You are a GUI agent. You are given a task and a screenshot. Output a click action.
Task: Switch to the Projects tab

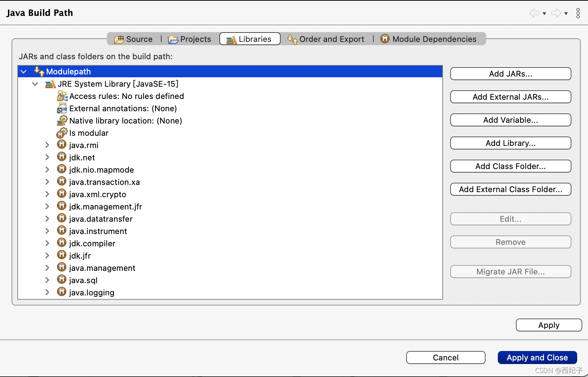coord(190,39)
